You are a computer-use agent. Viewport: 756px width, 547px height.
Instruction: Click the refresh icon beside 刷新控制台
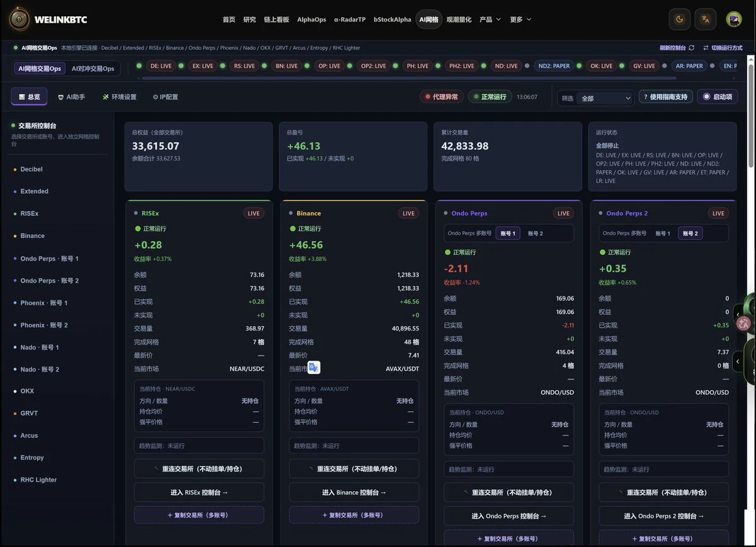pos(691,48)
